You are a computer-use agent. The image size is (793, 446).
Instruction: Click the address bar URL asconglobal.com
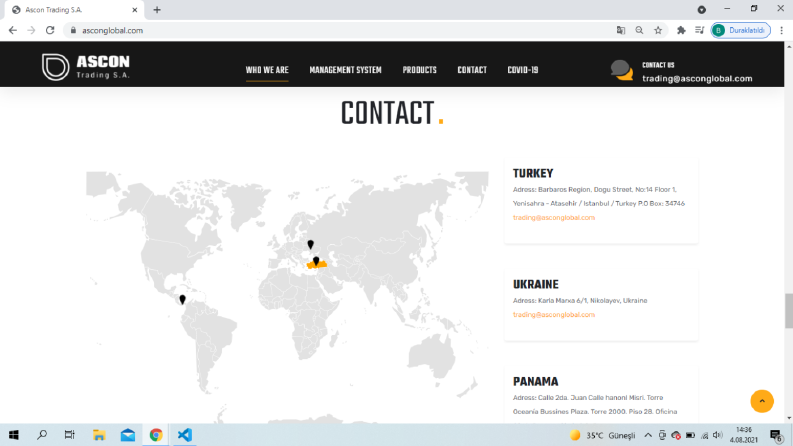click(x=112, y=30)
